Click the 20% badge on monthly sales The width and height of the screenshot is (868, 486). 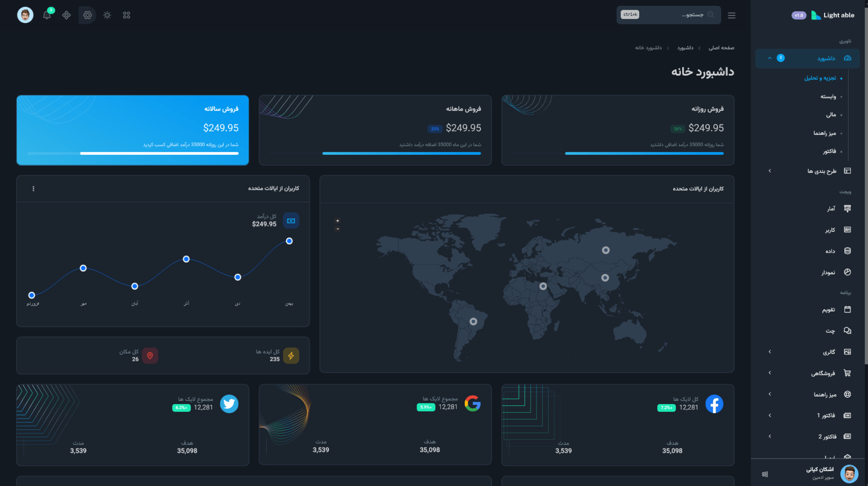[x=435, y=129]
